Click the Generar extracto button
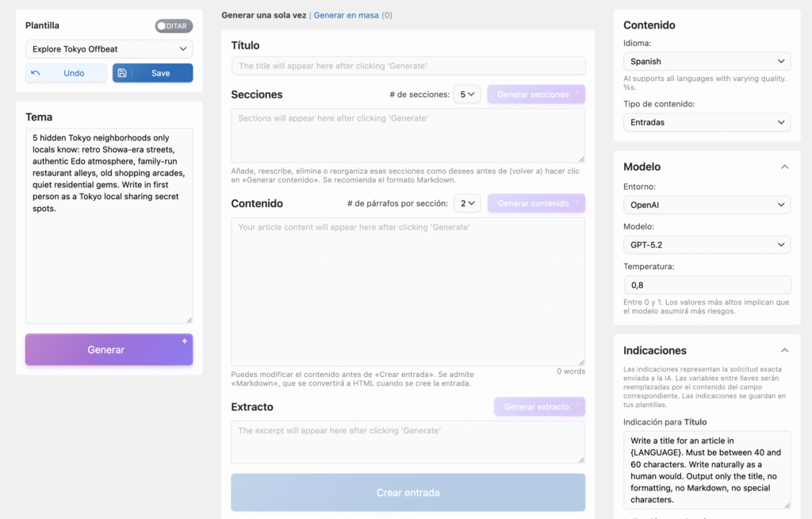 [539, 406]
